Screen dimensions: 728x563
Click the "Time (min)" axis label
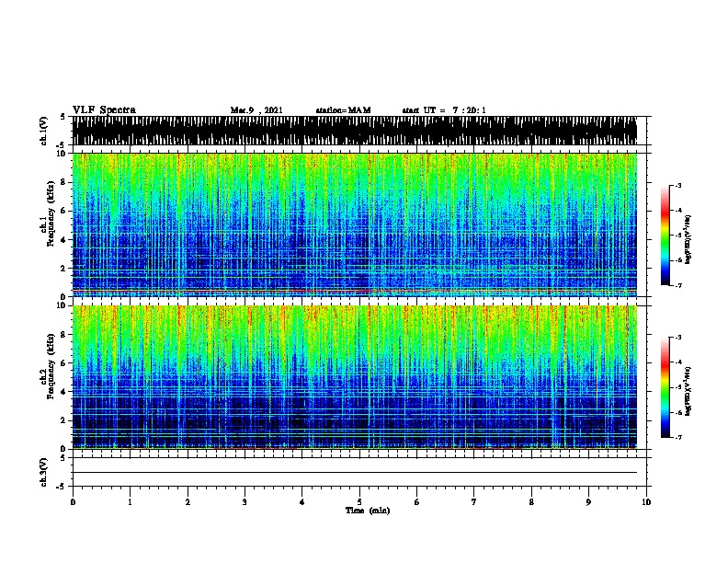coord(368,511)
